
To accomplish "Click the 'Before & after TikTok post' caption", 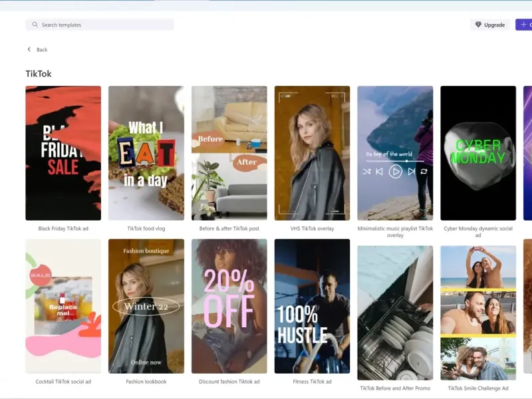I will tap(229, 229).
